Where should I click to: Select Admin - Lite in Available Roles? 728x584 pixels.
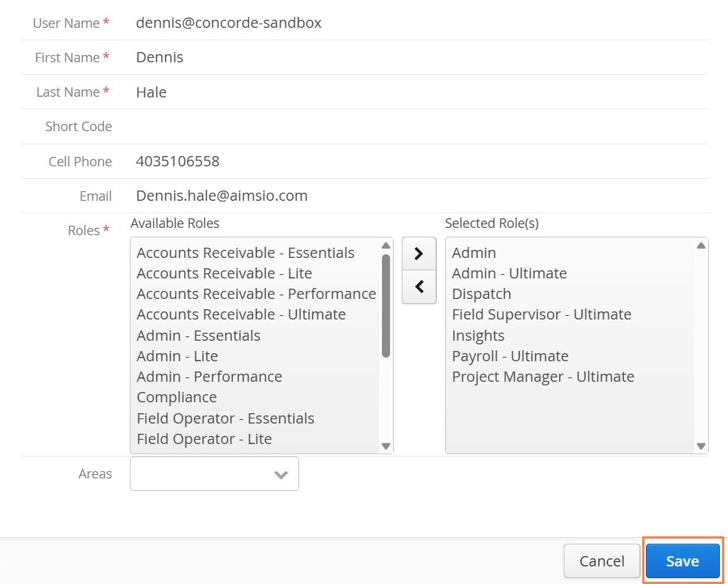point(177,356)
